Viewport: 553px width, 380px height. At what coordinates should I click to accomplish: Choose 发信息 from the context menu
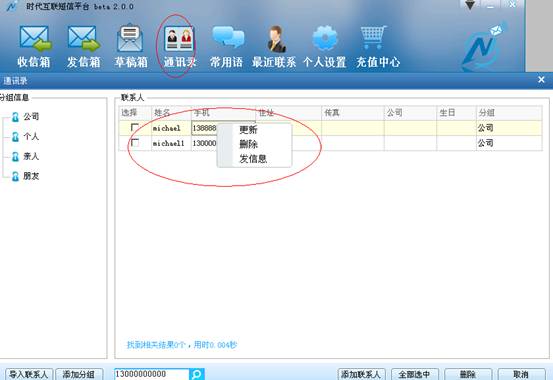(253, 159)
